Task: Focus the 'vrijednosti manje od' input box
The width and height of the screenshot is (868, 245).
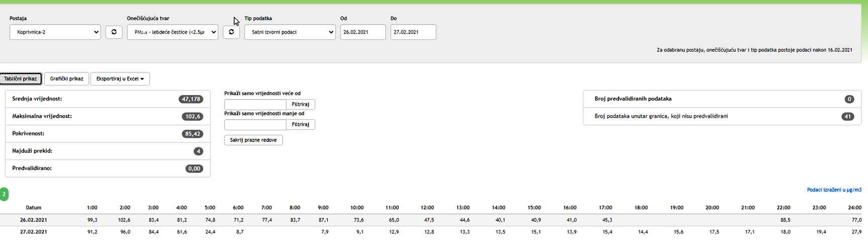Action: point(255,125)
